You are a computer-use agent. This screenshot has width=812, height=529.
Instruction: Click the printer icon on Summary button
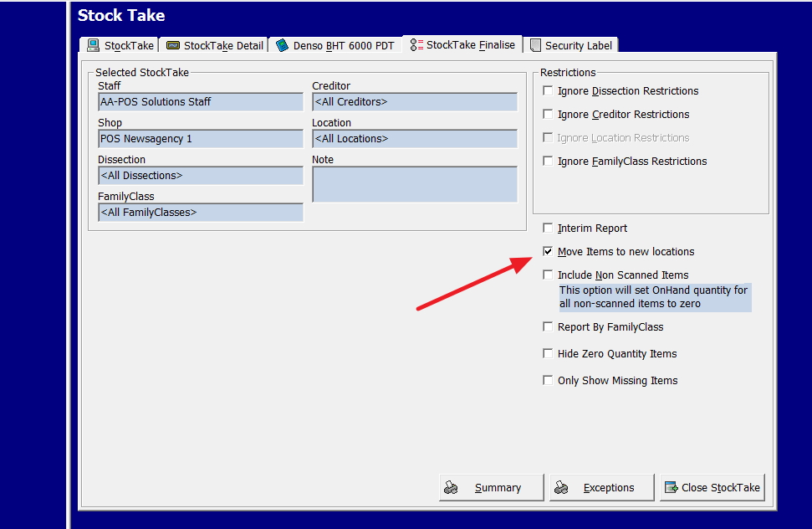[451, 487]
